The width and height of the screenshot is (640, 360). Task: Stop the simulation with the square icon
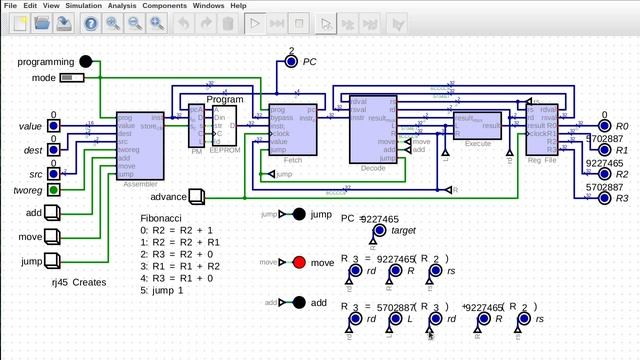pos(299,23)
